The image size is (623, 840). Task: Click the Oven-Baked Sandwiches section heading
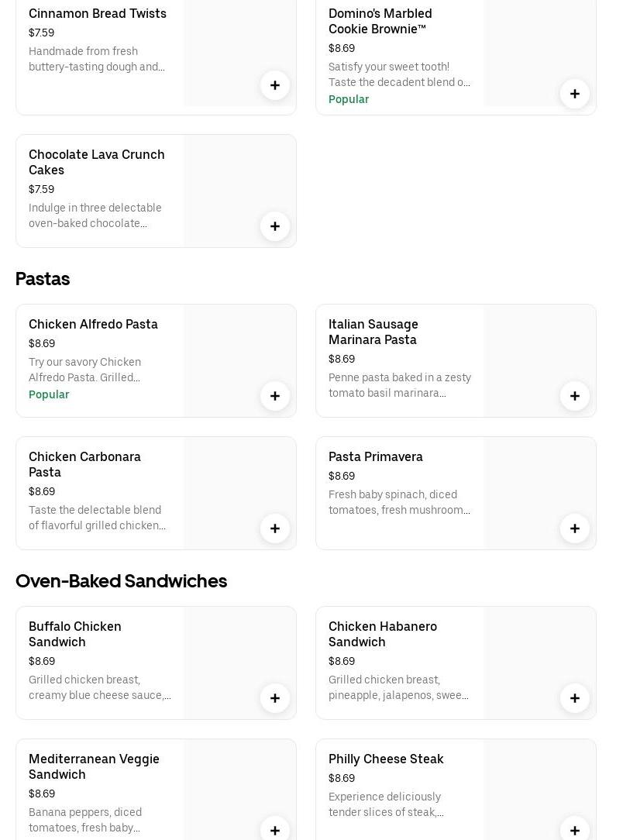(x=121, y=581)
